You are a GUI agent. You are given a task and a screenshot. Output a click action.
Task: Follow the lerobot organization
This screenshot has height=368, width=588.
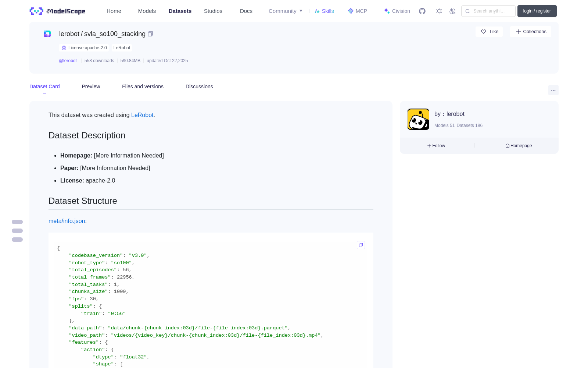[x=436, y=146]
